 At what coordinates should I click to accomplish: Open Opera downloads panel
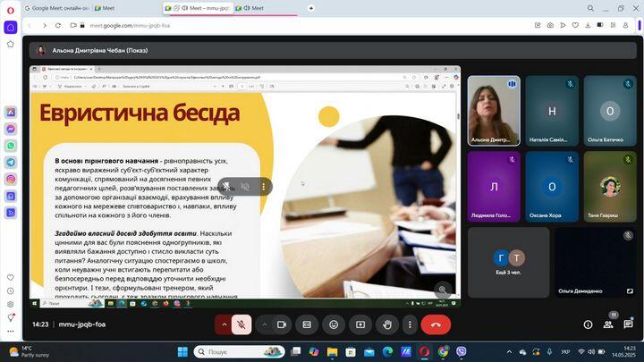pos(589,25)
